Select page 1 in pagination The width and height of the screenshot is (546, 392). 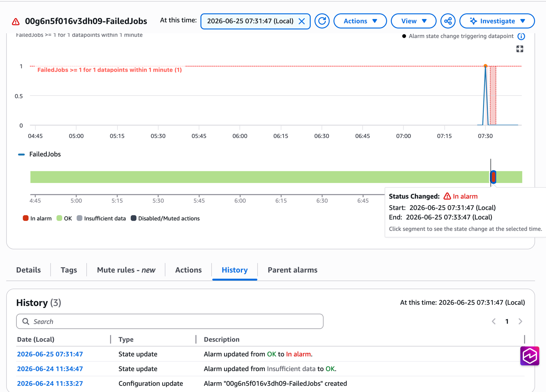coord(507,321)
